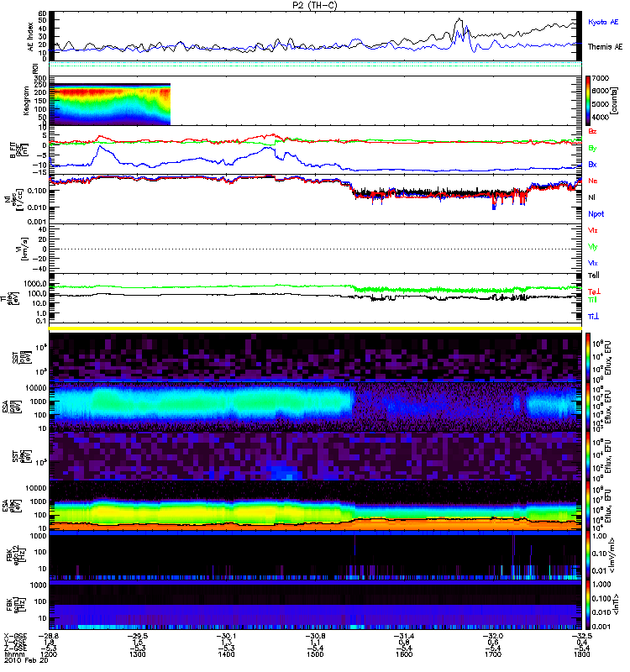Click the red Te⊥ legend label
630x672 pixels.
[594, 291]
